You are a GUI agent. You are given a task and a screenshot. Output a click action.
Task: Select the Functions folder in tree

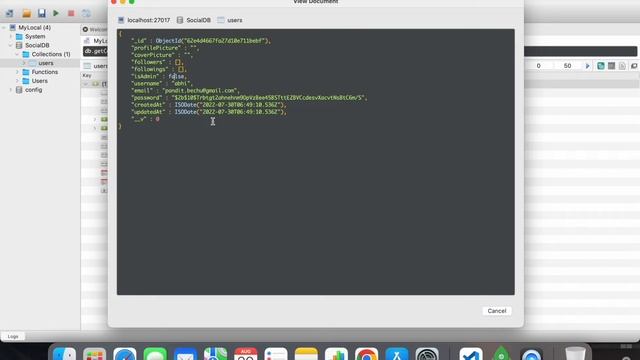tap(45, 72)
